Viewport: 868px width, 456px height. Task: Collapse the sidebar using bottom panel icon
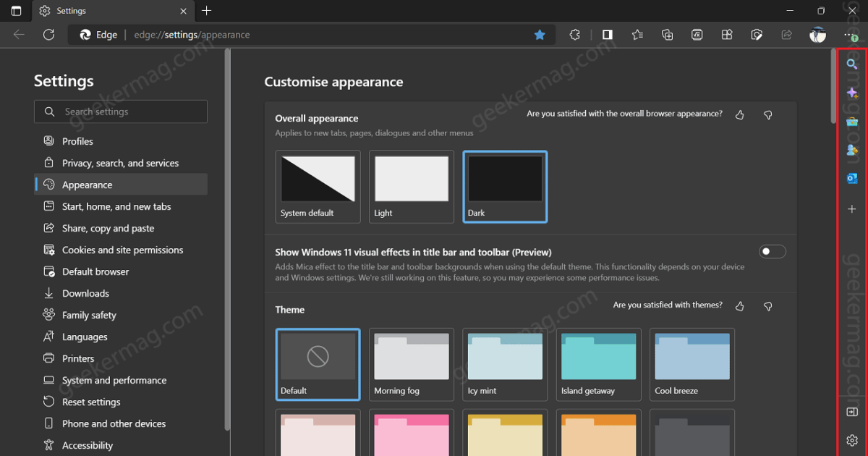point(852,412)
